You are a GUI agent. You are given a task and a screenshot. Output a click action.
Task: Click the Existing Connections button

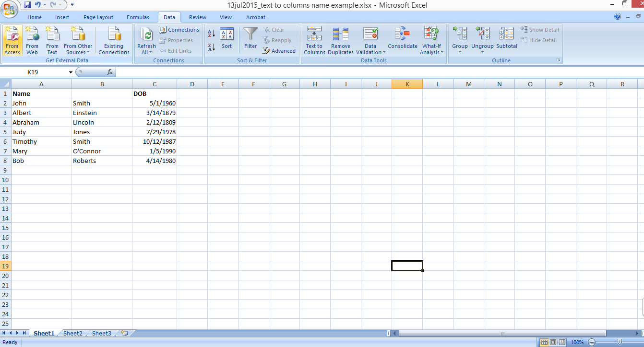click(114, 40)
